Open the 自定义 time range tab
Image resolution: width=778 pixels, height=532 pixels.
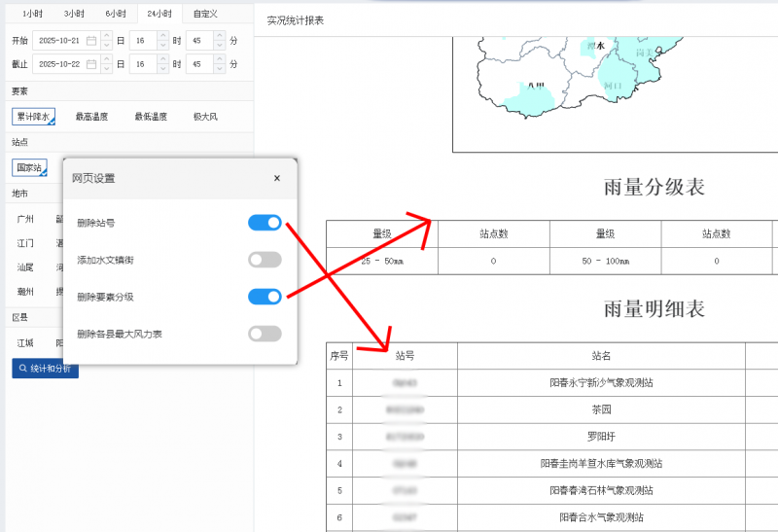point(205,14)
